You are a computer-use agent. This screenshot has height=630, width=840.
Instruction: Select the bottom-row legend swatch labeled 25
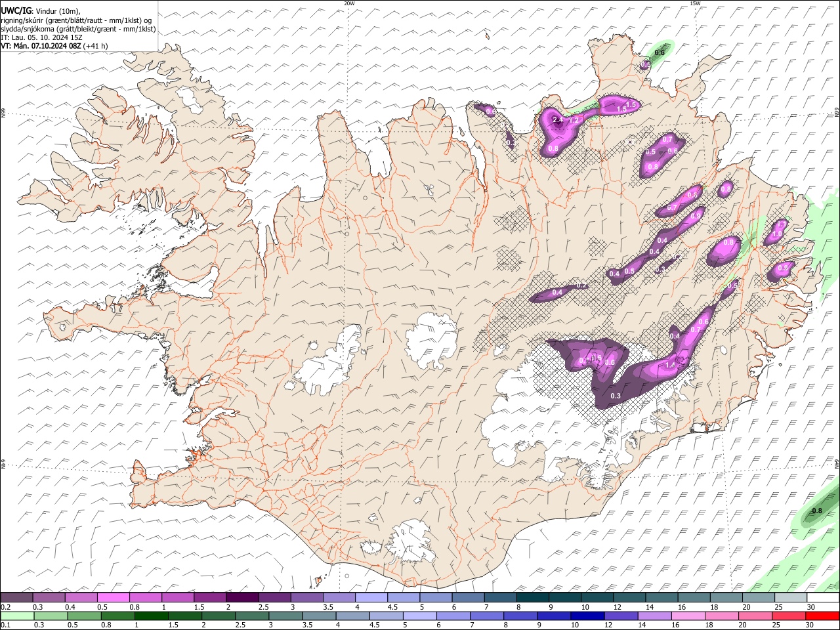click(788, 616)
